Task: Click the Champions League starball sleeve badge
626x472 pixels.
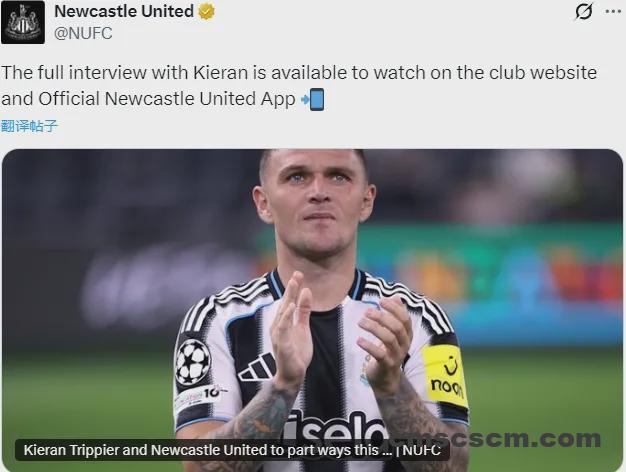Action: [x=192, y=362]
